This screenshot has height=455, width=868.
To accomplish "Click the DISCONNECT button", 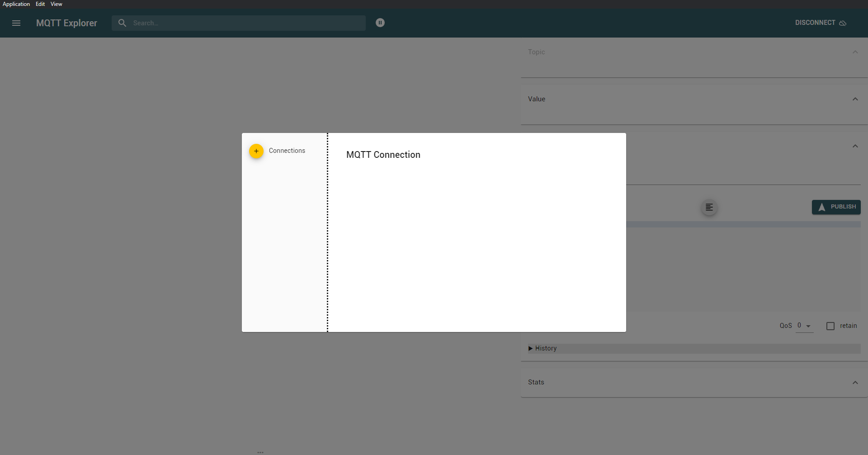I will pos(815,23).
